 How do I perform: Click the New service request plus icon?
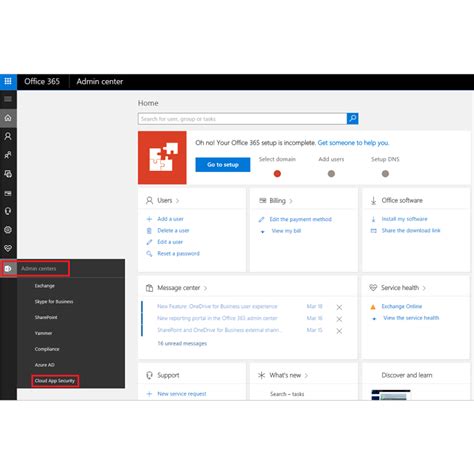point(149,394)
